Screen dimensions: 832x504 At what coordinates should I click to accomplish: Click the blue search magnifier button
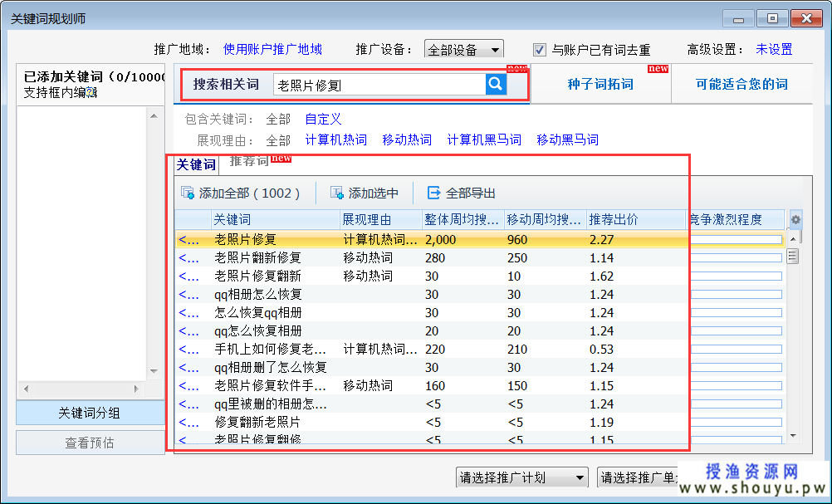496,84
